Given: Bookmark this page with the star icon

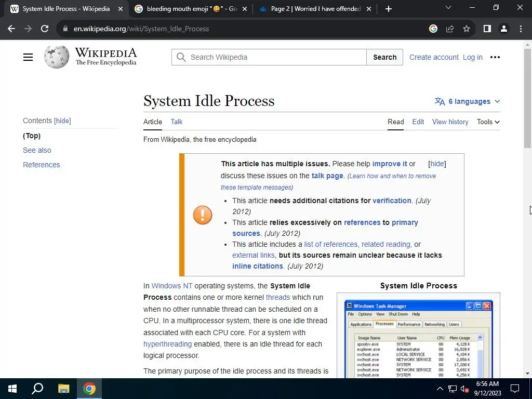Looking at the screenshot, I should pyautogui.click(x=467, y=29).
